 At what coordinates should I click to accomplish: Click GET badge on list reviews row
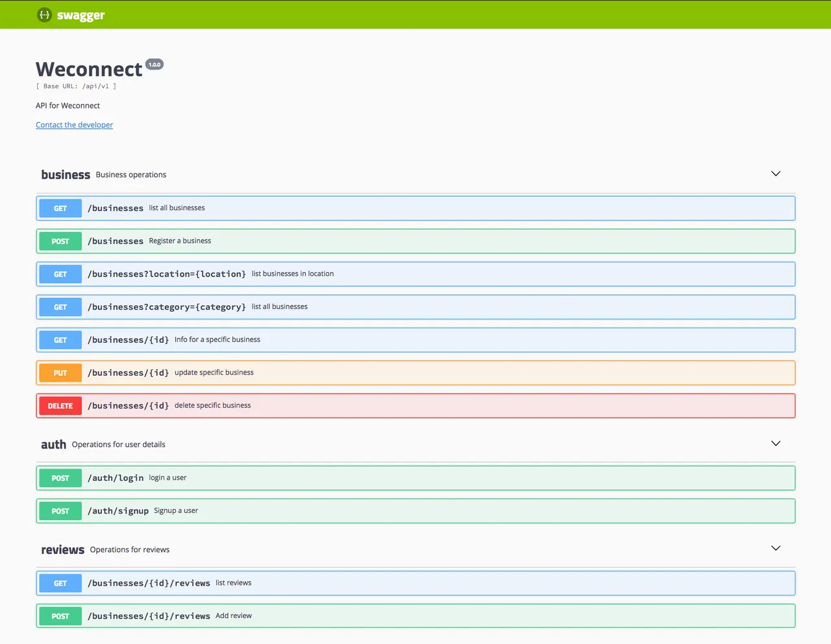click(60, 583)
